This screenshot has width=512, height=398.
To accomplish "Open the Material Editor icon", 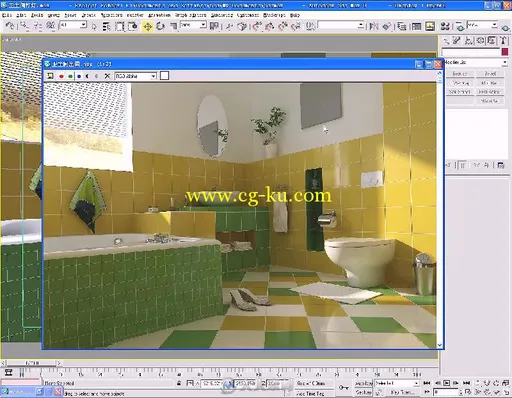I will point(445,26).
